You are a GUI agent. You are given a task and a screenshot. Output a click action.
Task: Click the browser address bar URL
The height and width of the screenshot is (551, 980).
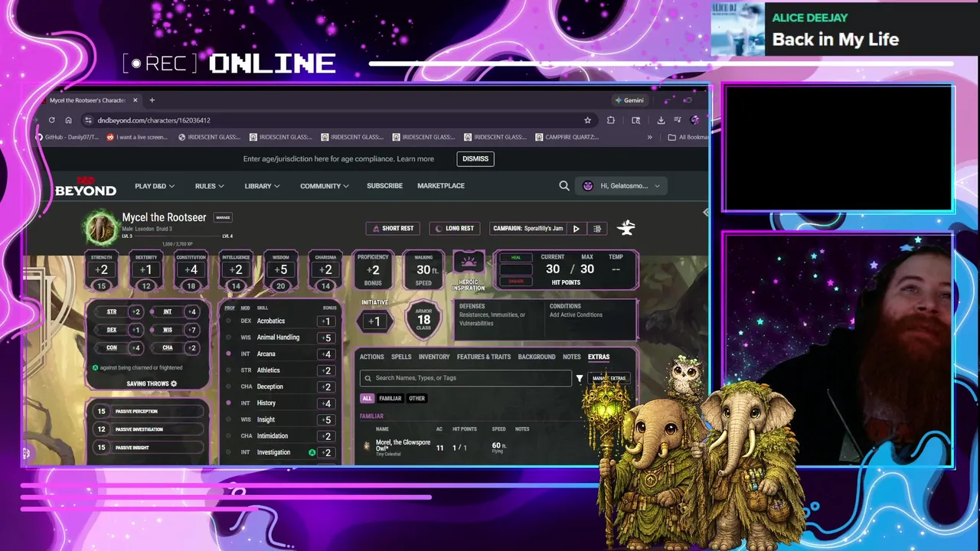click(x=154, y=120)
